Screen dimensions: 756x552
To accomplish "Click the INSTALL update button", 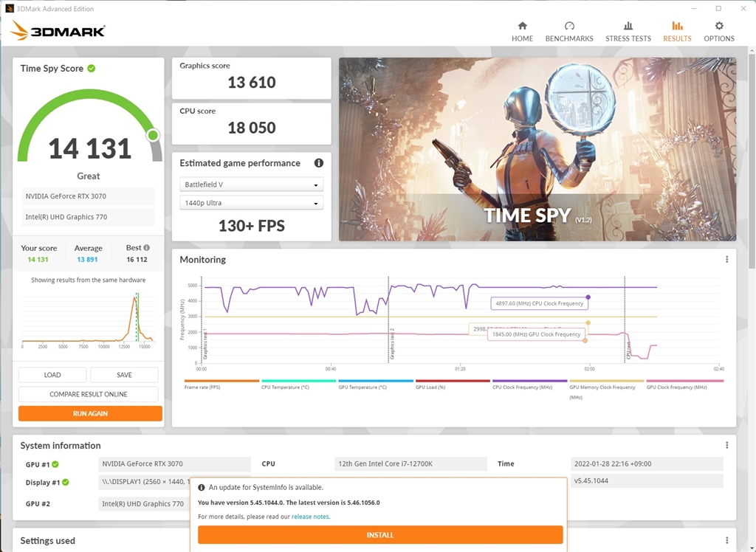I will (x=380, y=534).
